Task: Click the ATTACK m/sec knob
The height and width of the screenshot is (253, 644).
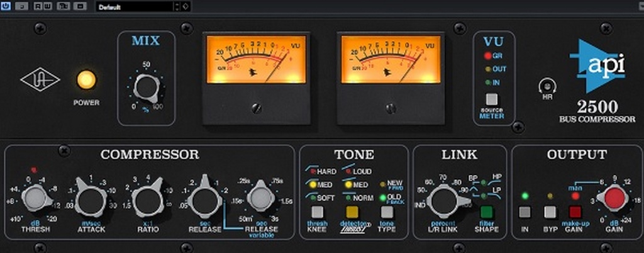Action: pos(91,200)
